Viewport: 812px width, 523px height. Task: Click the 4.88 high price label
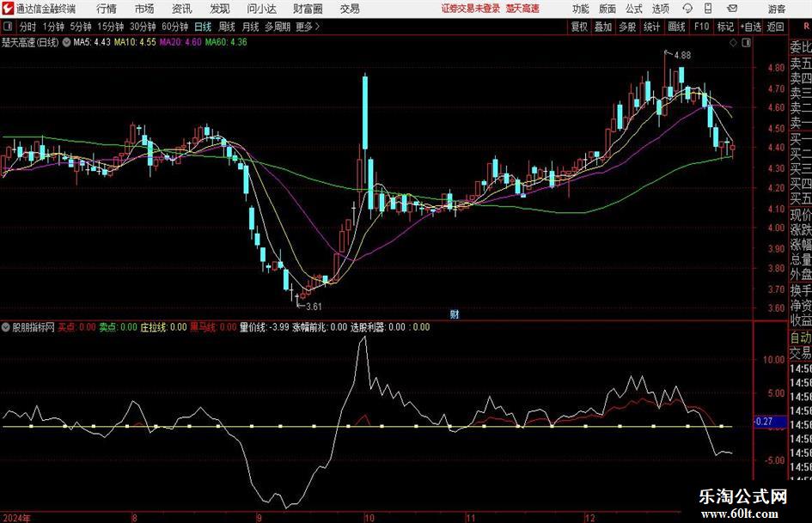(682, 55)
